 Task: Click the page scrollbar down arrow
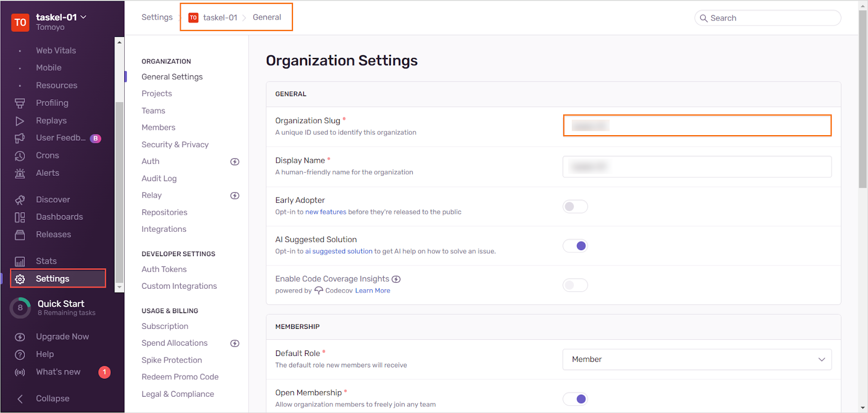click(x=863, y=408)
